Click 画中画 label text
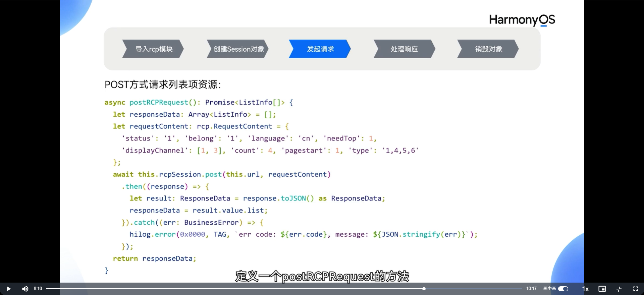Screen dimensions: 644x295 pyautogui.click(x=549, y=289)
